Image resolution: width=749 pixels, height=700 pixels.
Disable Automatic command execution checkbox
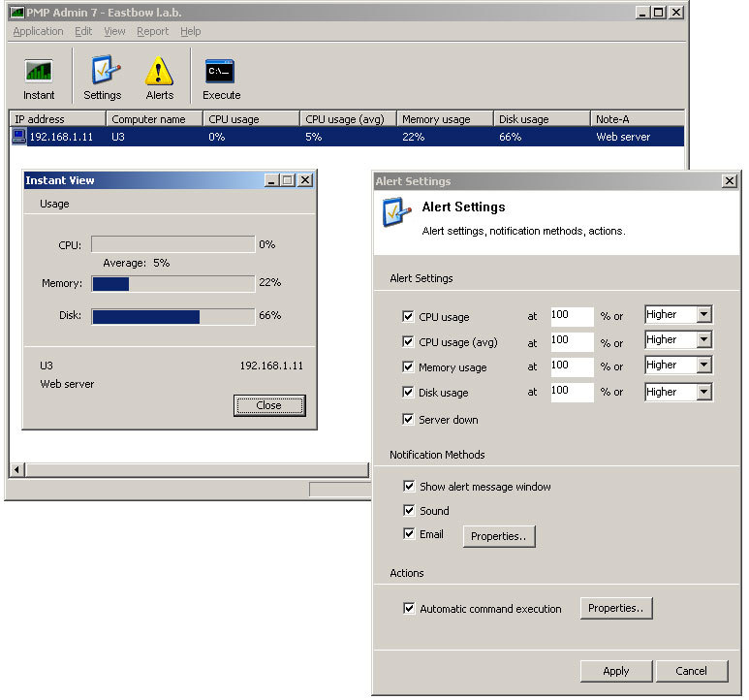pos(409,608)
